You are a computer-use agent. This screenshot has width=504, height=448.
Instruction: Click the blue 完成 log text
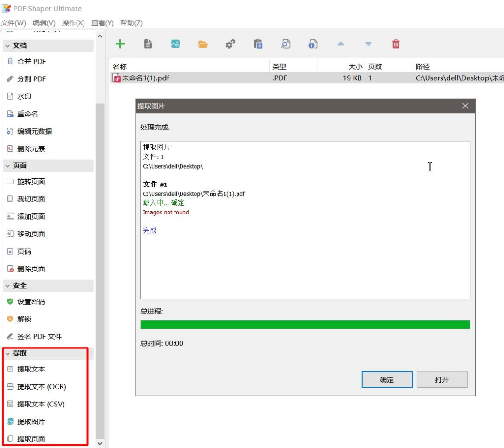[x=150, y=230]
